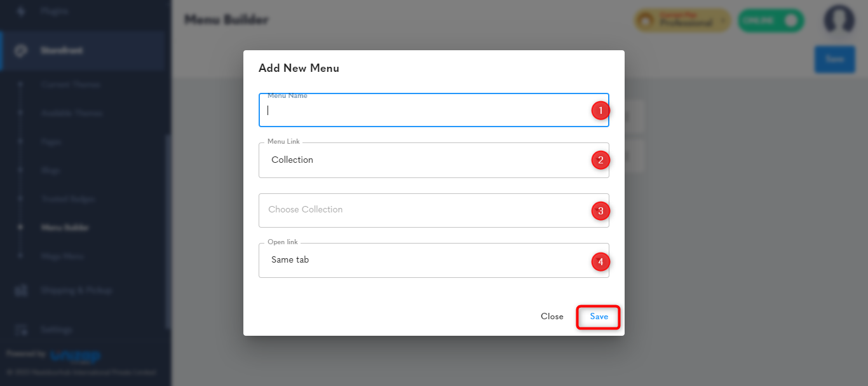
Task: Open the user profile avatar
Action: coord(839,20)
